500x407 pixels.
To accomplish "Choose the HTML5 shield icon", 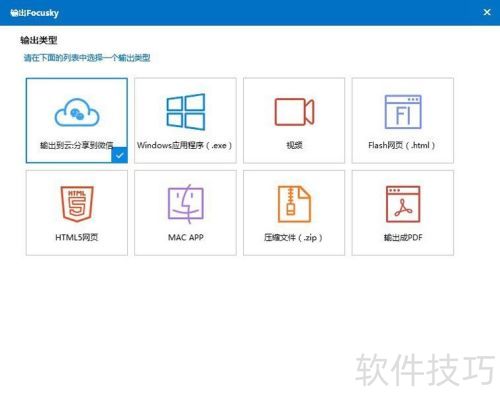I will coord(77,204).
